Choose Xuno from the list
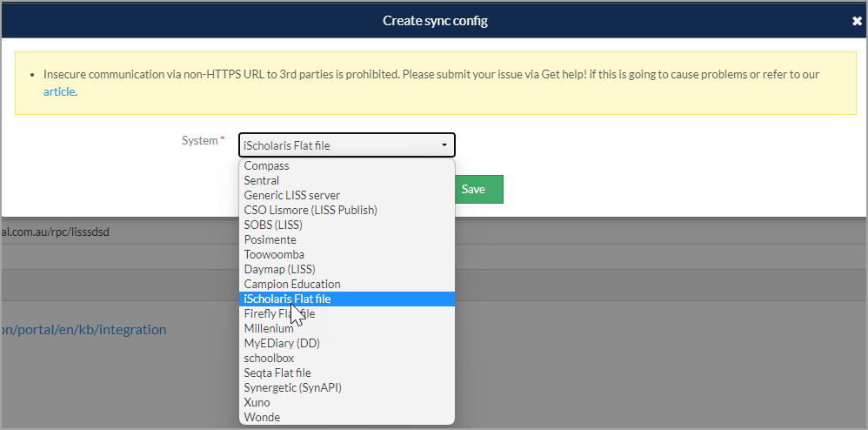This screenshot has height=430, width=868. (x=347, y=402)
